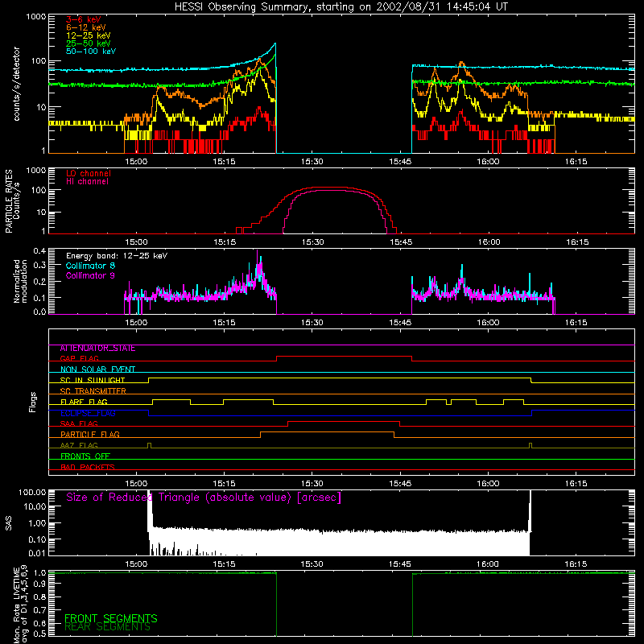Select the 25-50 keV legend label

89,43
